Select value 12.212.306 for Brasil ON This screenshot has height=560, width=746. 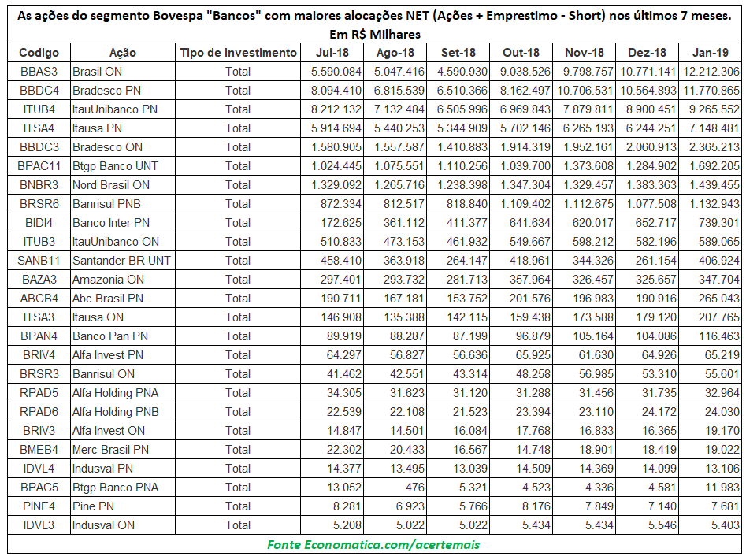[710, 72]
